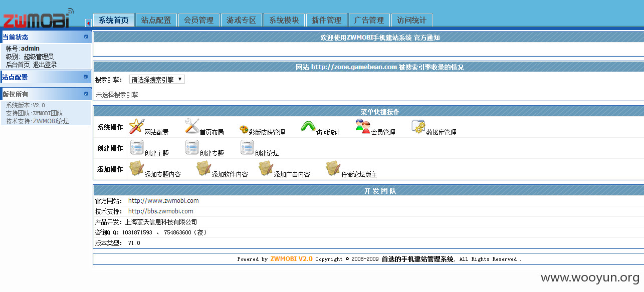Click the 未选择搜索引擎 status text
This screenshot has width=644, height=292.
point(117,94)
